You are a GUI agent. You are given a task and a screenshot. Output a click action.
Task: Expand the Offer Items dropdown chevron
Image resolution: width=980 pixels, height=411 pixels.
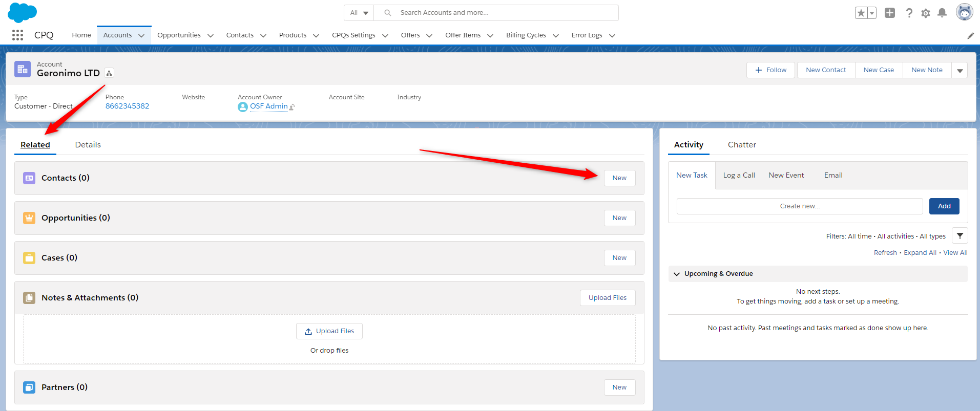(490, 35)
